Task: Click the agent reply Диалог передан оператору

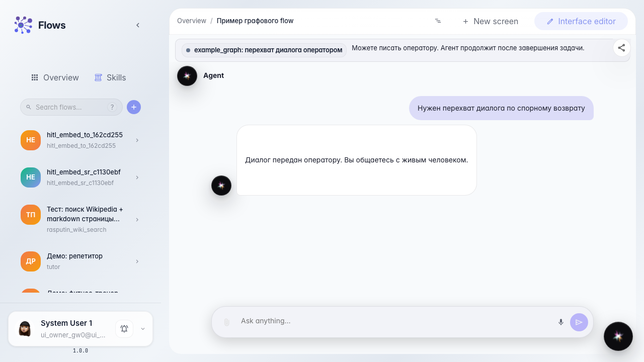Action: [x=357, y=160]
